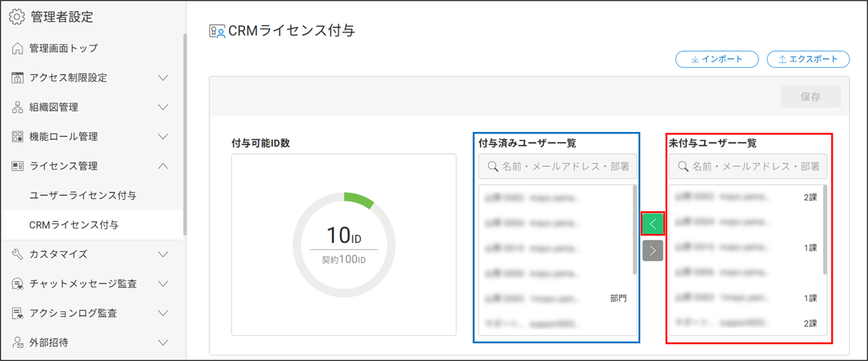
Task: Click the green left arrow to assign license
Action: tap(653, 224)
